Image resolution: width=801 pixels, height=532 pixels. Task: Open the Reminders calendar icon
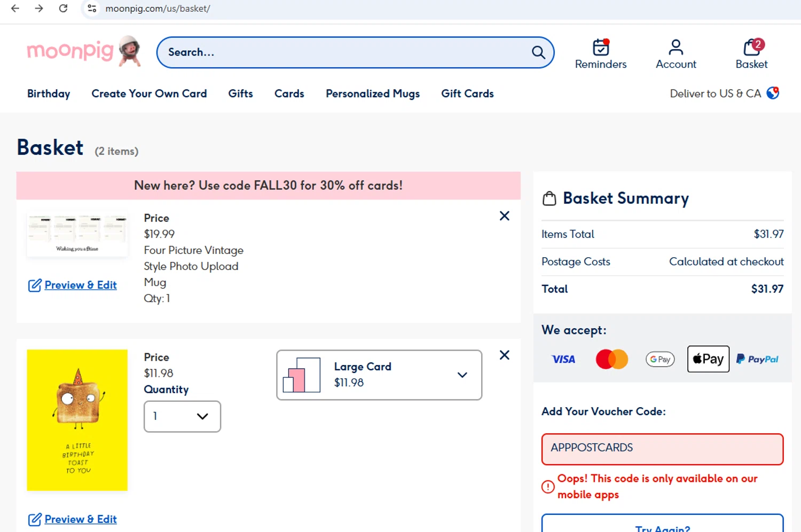(x=600, y=47)
